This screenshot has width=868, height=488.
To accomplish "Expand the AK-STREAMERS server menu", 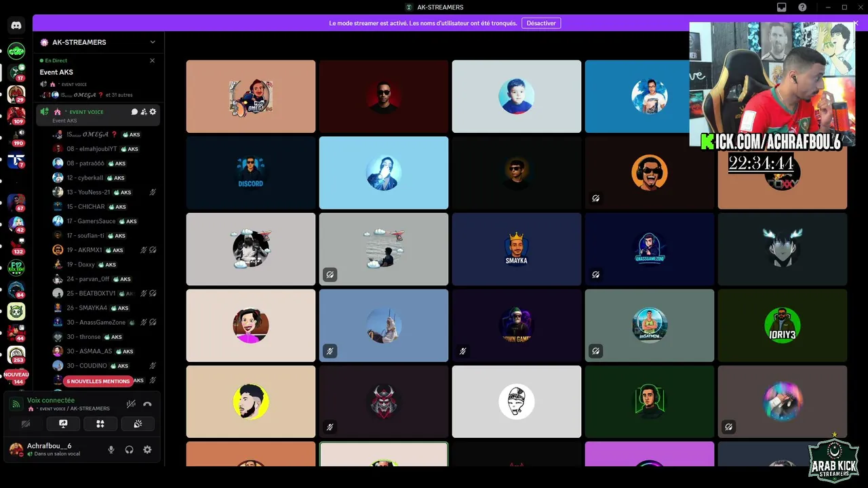I will click(x=153, y=42).
